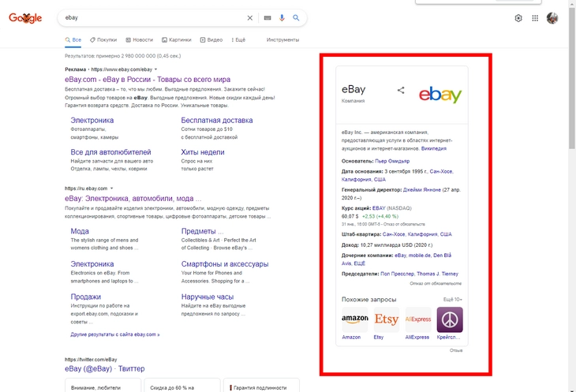Open the tweet card Гарантия подлинности
The height and width of the screenshot is (392, 576).
[x=261, y=385]
